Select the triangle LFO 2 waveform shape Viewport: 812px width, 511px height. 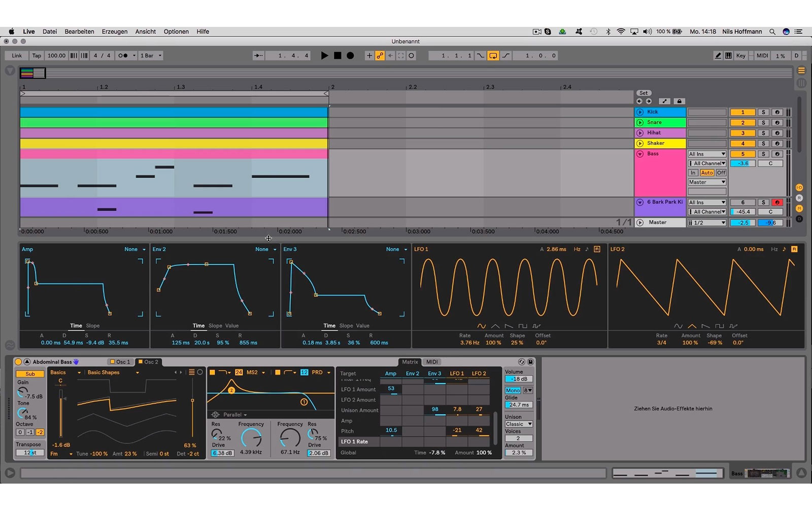pyautogui.click(x=692, y=326)
